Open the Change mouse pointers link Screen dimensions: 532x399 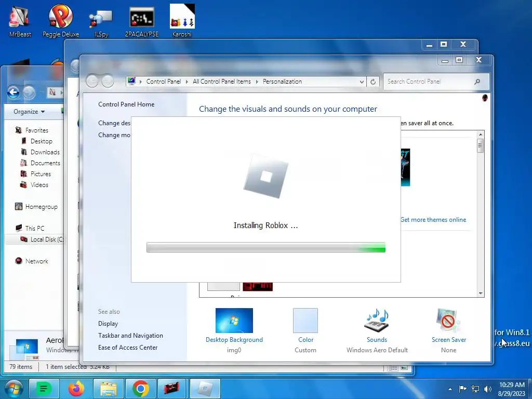[x=114, y=135]
